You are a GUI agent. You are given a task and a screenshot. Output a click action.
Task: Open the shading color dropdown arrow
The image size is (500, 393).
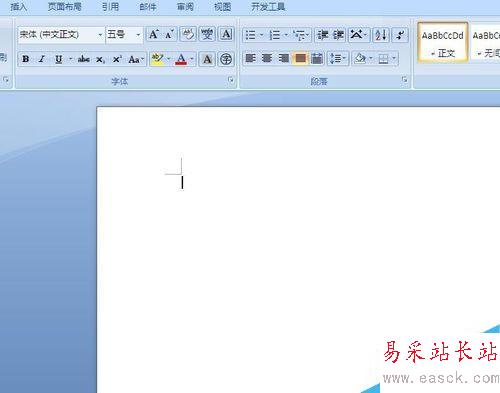coord(371,59)
